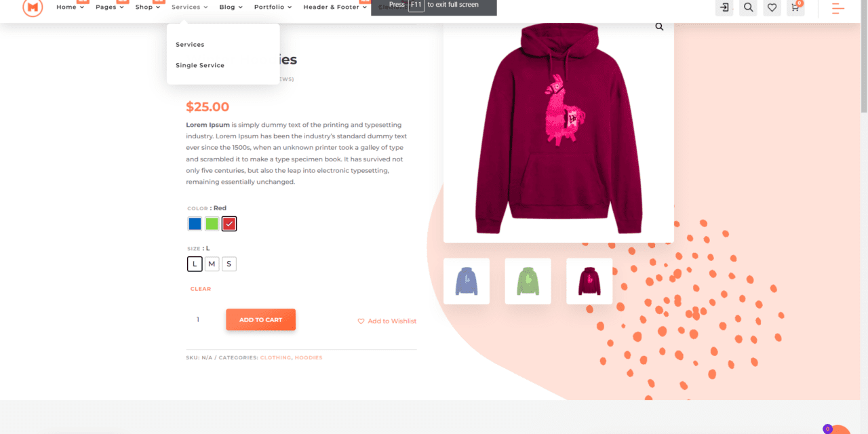Open the shopping cart icon
The image size is (868, 434).
pyautogui.click(x=795, y=7)
